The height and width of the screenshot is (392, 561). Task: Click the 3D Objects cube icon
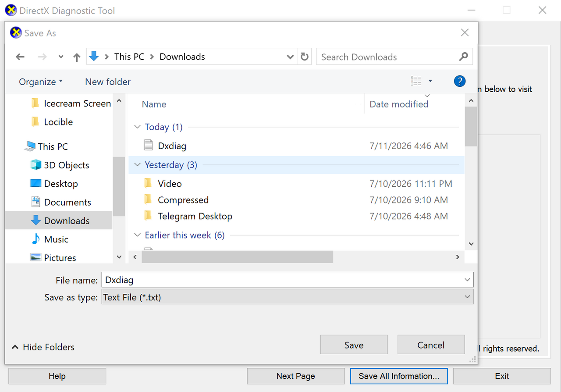(x=36, y=165)
